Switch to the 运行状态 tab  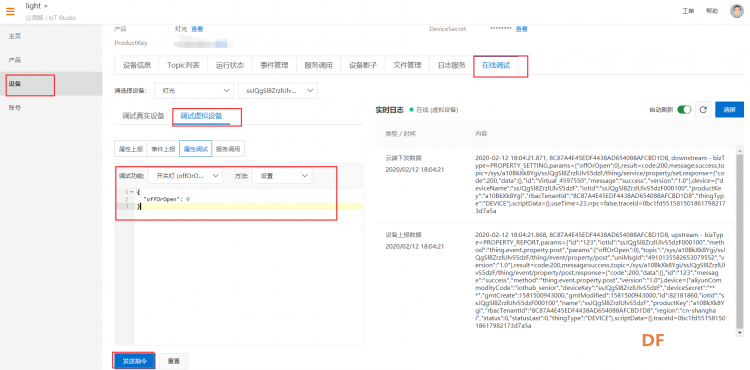pyautogui.click(x=230, y=65)
